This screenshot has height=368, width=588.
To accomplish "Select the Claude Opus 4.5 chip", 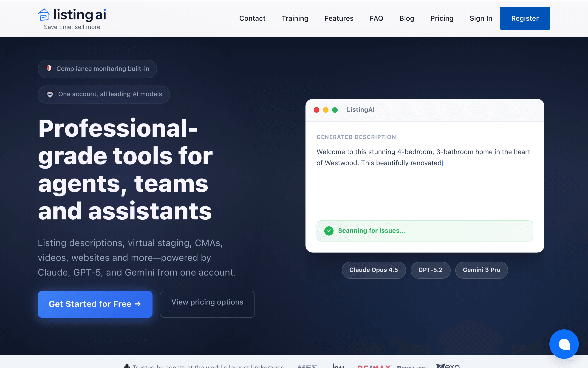I will click(374, 270).
